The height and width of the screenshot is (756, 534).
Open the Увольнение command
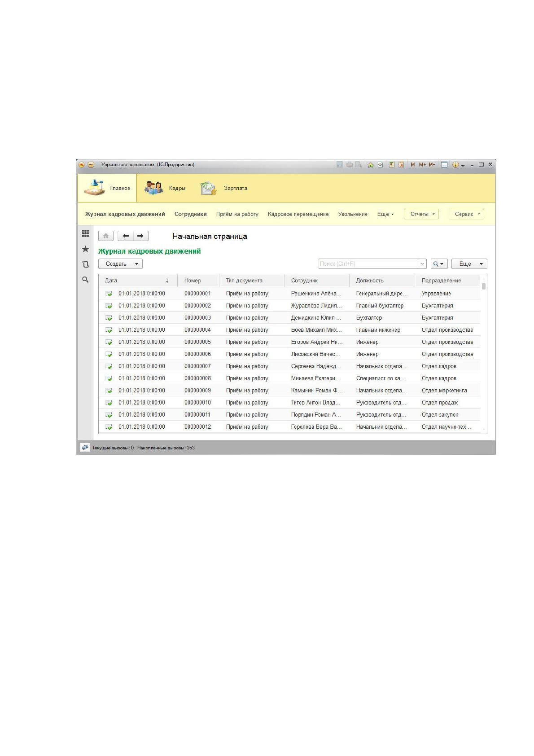[353, 214]
